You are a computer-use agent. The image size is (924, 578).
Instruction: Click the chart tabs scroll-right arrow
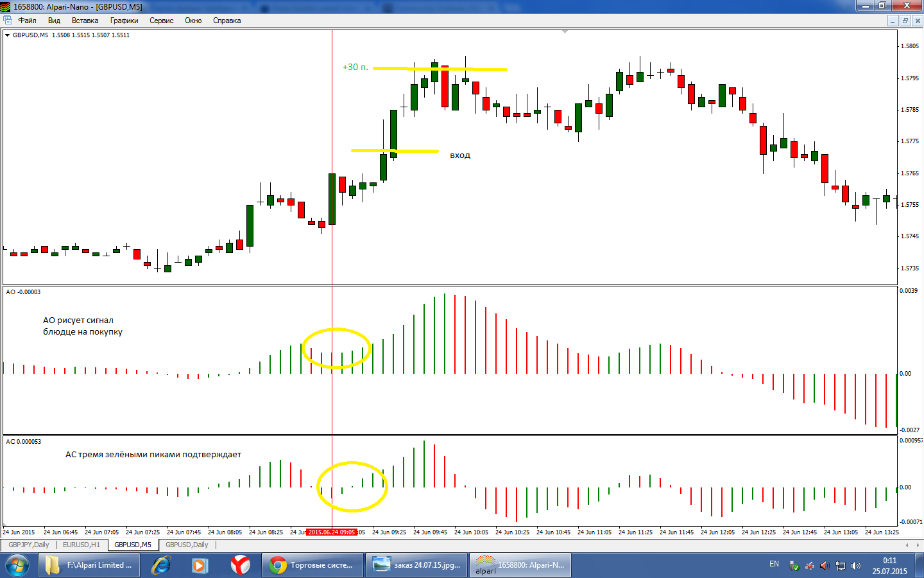918,545
